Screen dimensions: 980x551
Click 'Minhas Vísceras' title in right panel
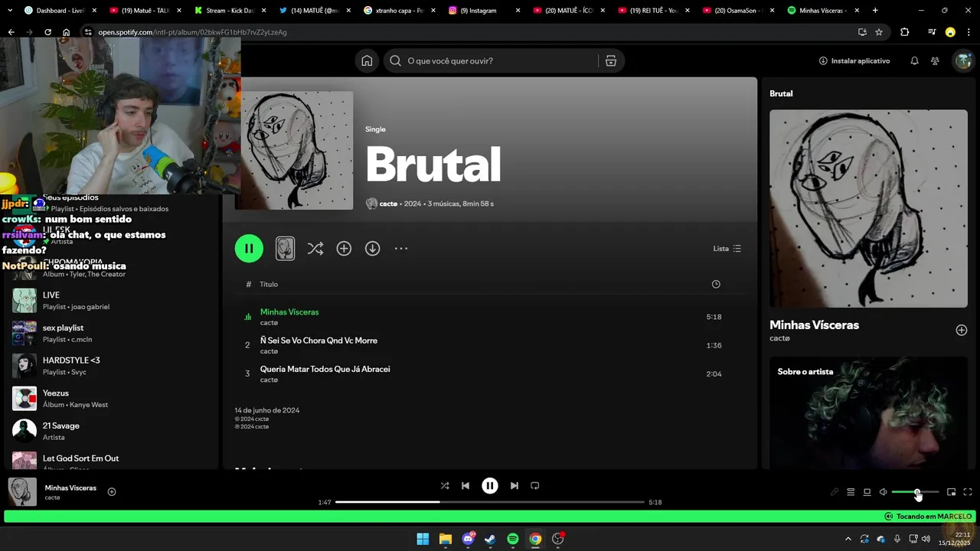(814, 325)
